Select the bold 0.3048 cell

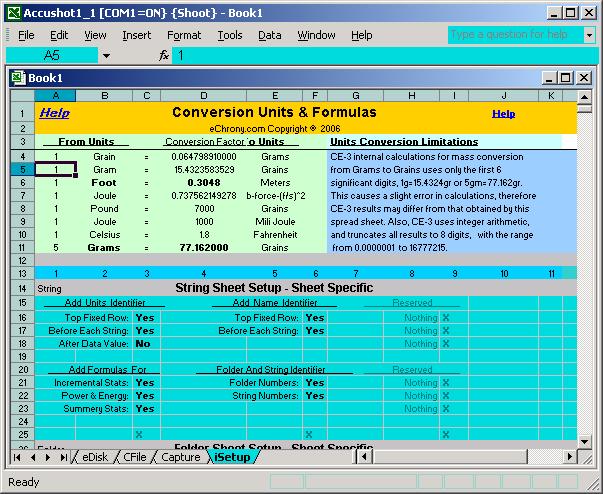[203, 183]
